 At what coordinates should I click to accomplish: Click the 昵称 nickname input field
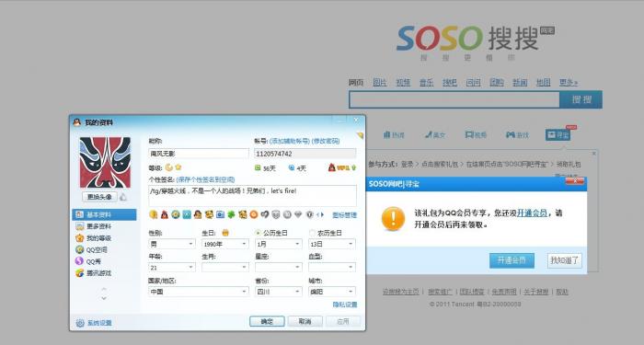pos(199,154)
